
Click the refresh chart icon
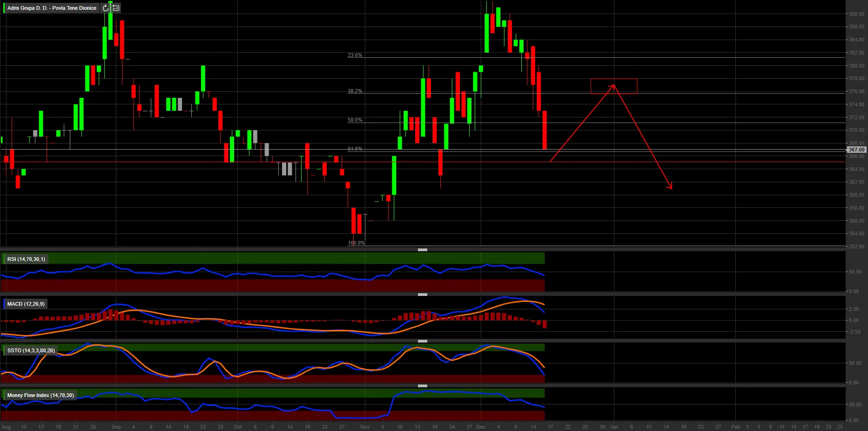(106, 8)
